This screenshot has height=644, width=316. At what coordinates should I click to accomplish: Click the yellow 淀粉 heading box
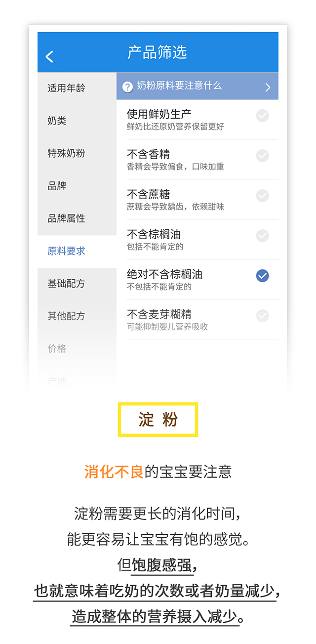tap(158, 420)
